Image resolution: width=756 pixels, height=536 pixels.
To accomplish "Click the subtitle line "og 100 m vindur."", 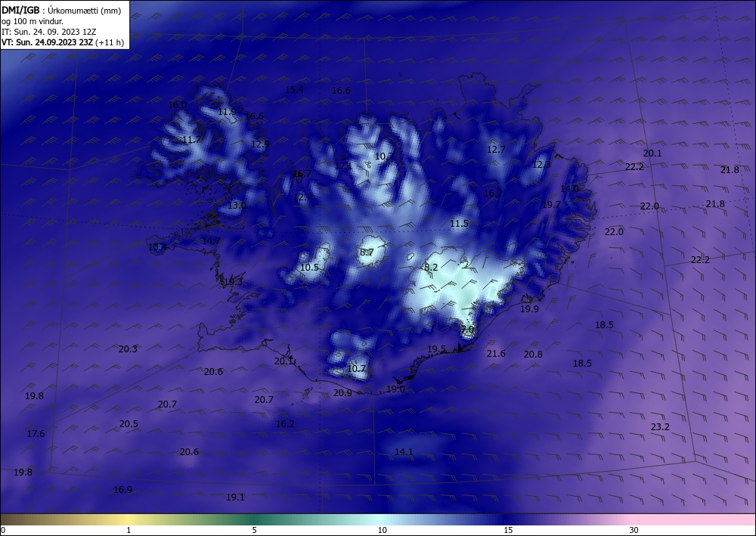I will 33,21.
